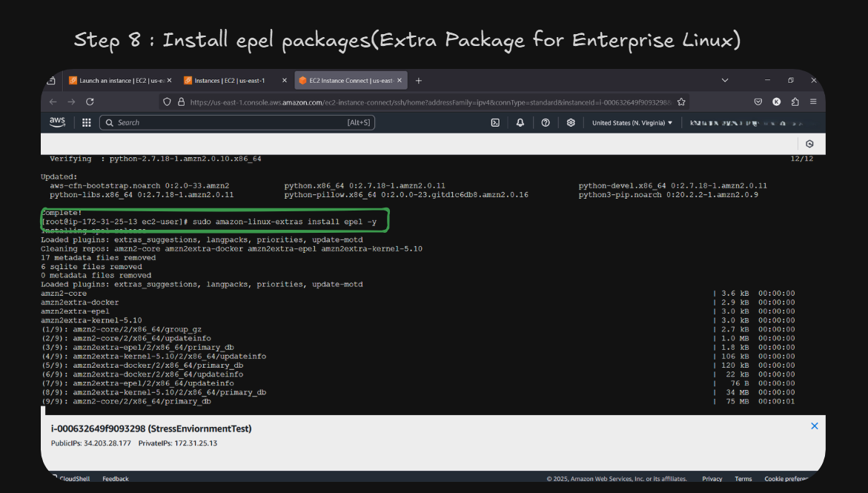This screenshot has width=868, height=493.
Task: Click the PrivateIPs 172.31.25.13 text
Action: [178, 443]
